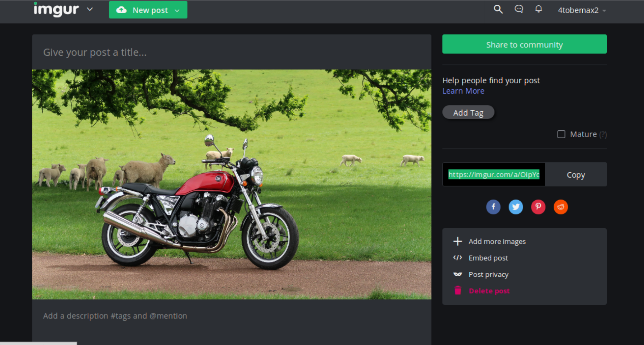Screen dimensions: 644x345
Task: Open the New post dropdown arrow
Action: (177, 10)
